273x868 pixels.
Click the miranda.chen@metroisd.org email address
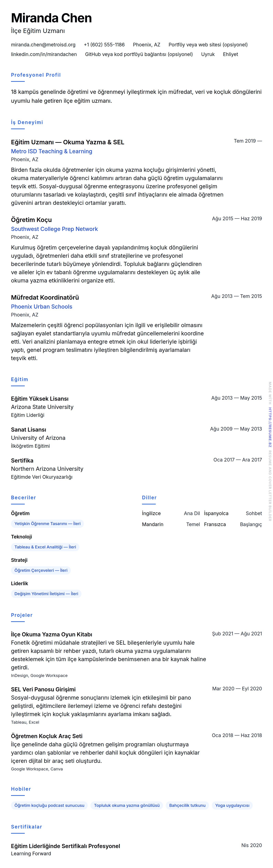43,44
